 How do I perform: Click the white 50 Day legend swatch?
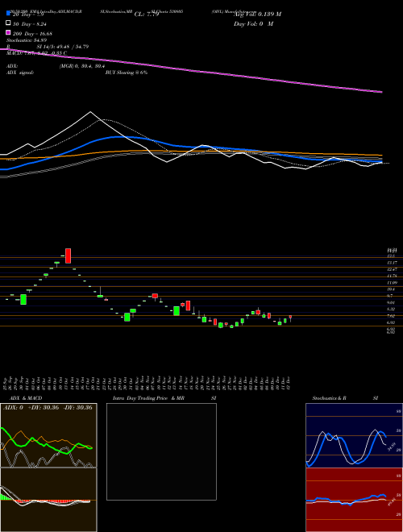pos(8,23)
